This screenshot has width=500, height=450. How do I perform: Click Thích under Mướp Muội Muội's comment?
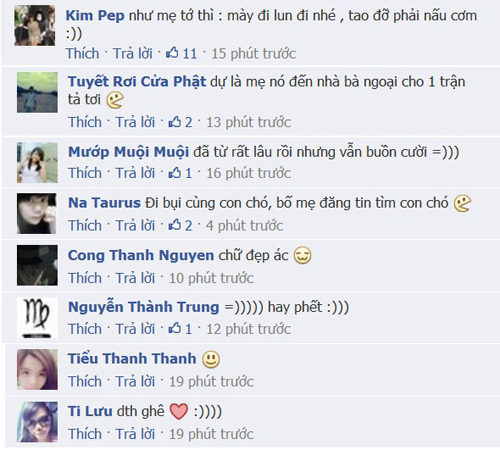click(x=85, y=173)
